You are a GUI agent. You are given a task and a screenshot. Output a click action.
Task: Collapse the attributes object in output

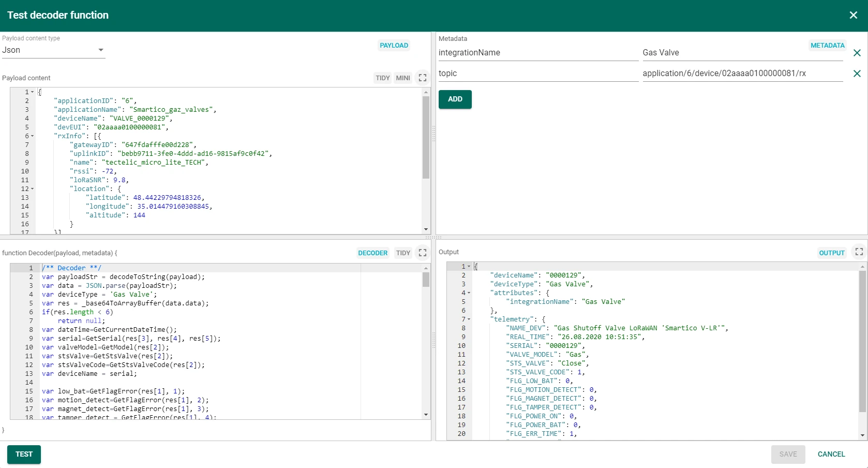click(469, 293)
